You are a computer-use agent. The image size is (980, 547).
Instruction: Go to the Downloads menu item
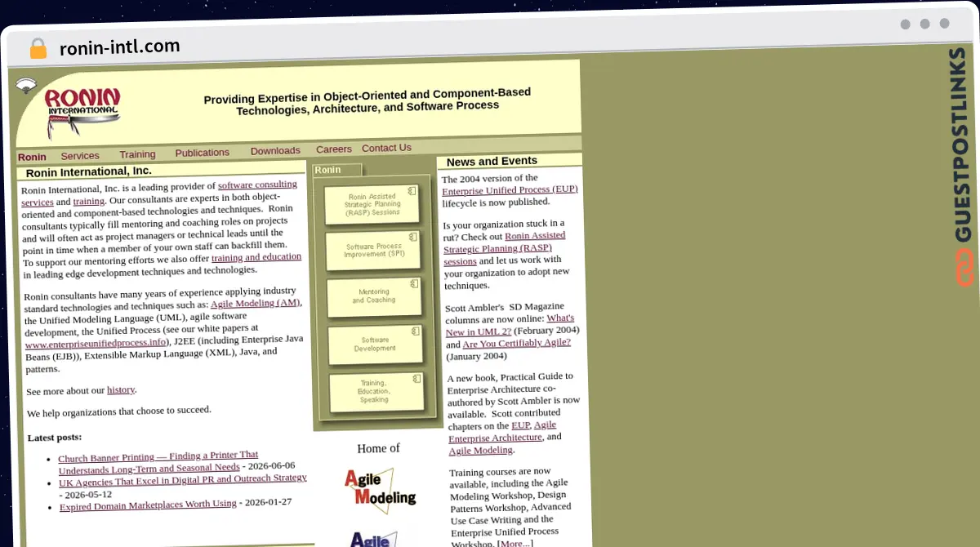coord(275,151)
